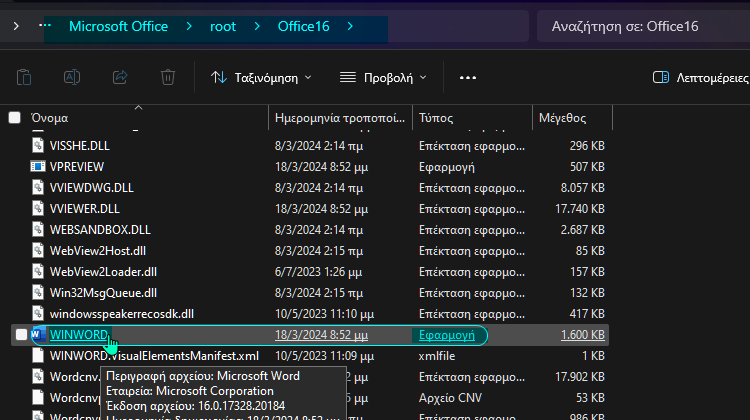The image size is (750, 420).
Task: Select Win32MsgQueue.dll file icon
Action: pos(38,293)
